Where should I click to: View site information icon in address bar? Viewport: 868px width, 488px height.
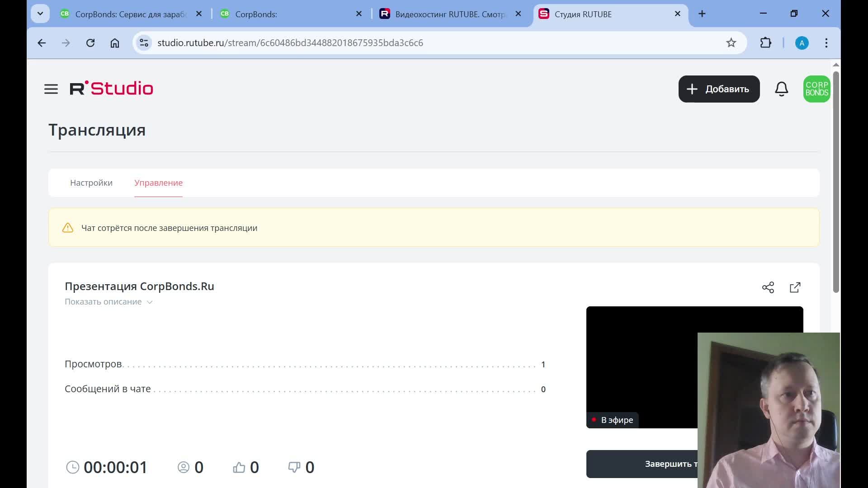pyautogui.click(x=144, y=43)
